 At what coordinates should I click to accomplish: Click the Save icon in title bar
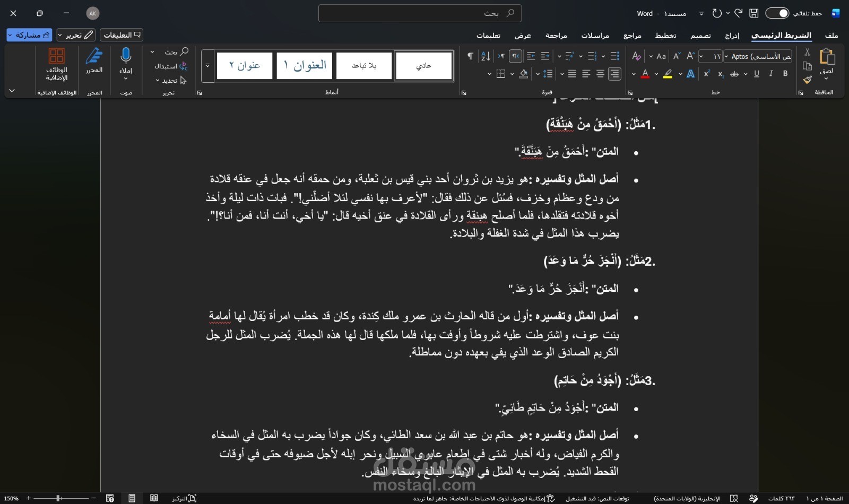753,13
